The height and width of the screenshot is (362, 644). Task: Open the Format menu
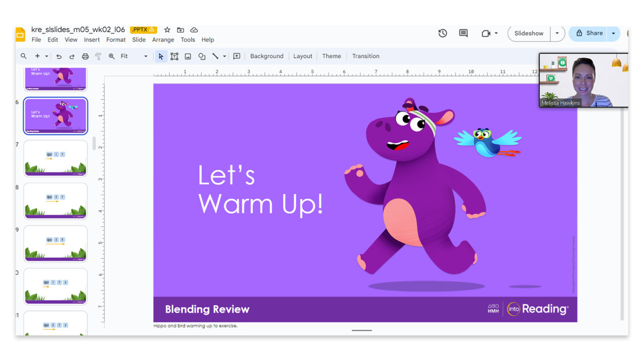(116, 40)
